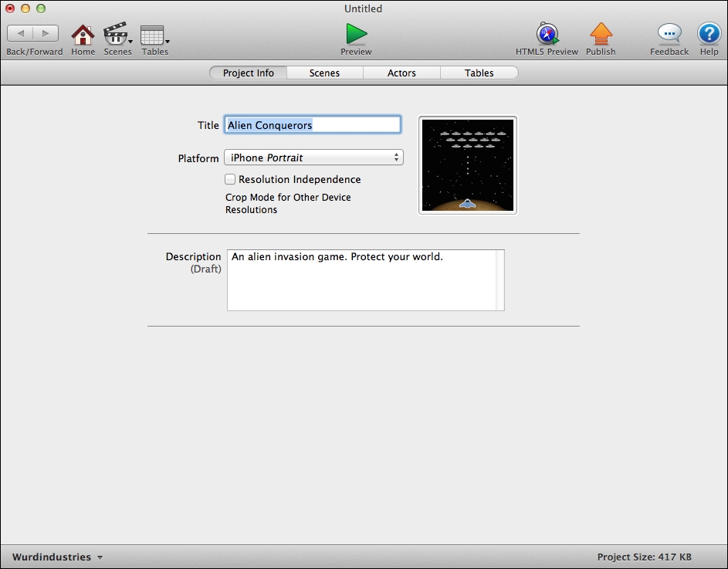Enable the Resolution Independence checkbox

(230, 179)
